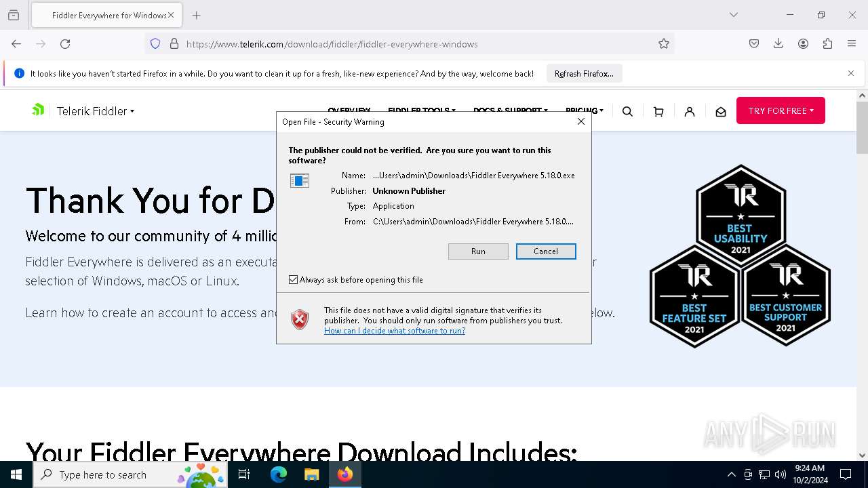This screenshot has height=488, width=868.
Task: Open a new tab with plus button
Action: (196, 15)
